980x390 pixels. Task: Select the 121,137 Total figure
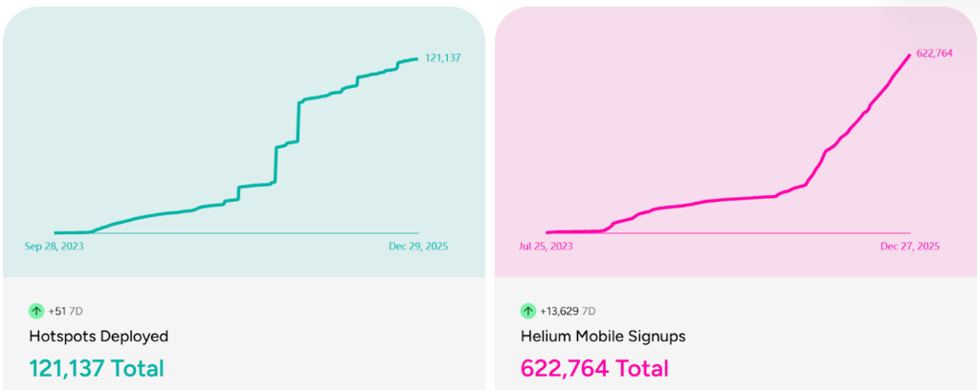pyautogui.click(x=97, y=368)
